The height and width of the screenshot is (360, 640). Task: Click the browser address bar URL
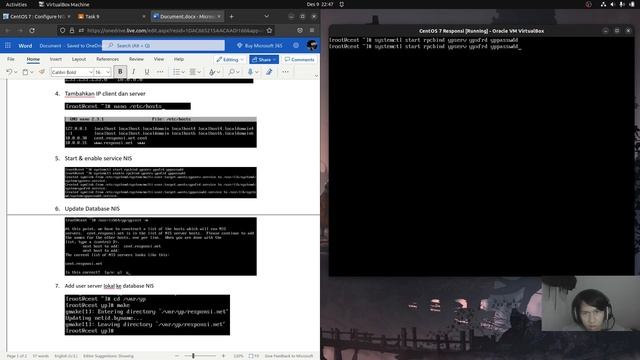(x=173, y=30)
